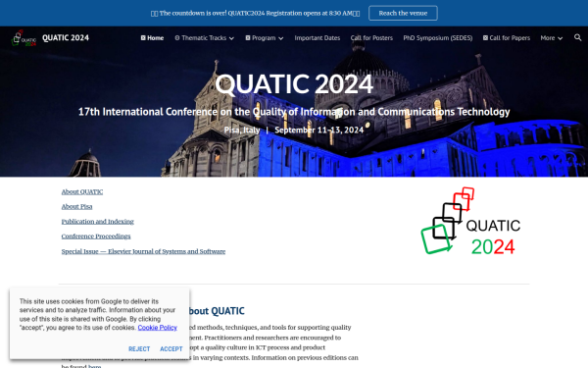Open Important Dates page
The width and height of the screenshot is (588, 368).
click(318, 38)
